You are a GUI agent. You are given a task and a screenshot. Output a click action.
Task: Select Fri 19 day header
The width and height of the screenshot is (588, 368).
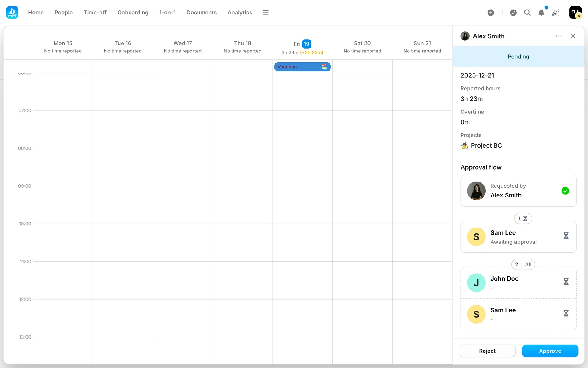pyautogui.click(x=302, y=44)
